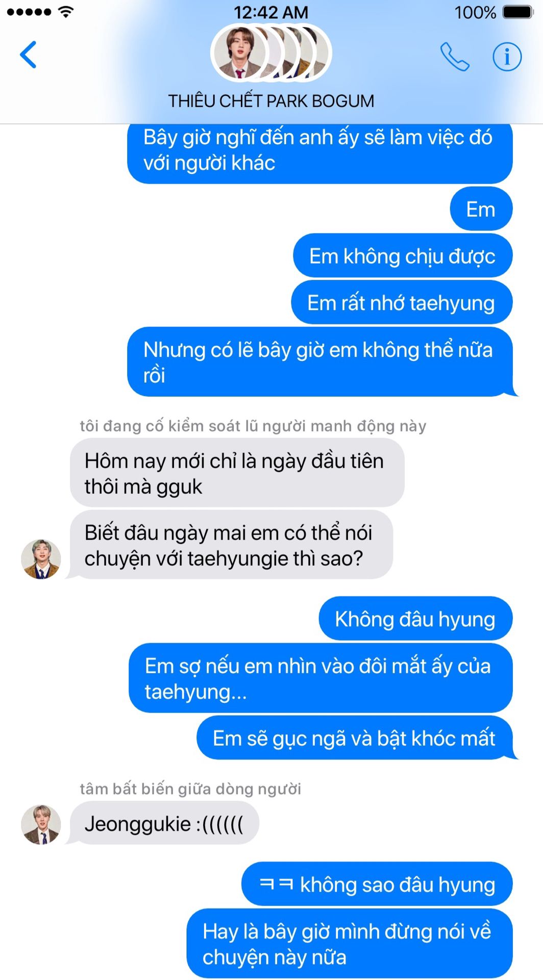The image size is (543, 980).
Task: Tap the back chevron arrow
Action: click(28, 55)
